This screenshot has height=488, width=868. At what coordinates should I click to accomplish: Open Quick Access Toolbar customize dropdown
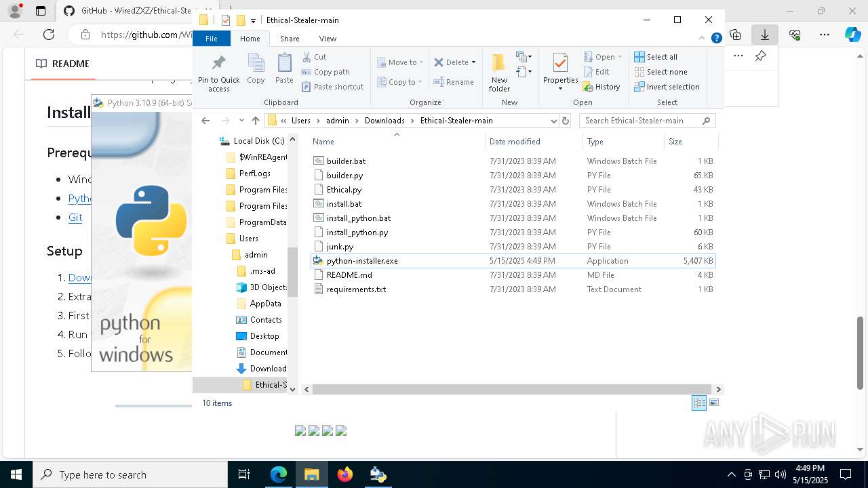pyautogui.click(x=253, y=20)
